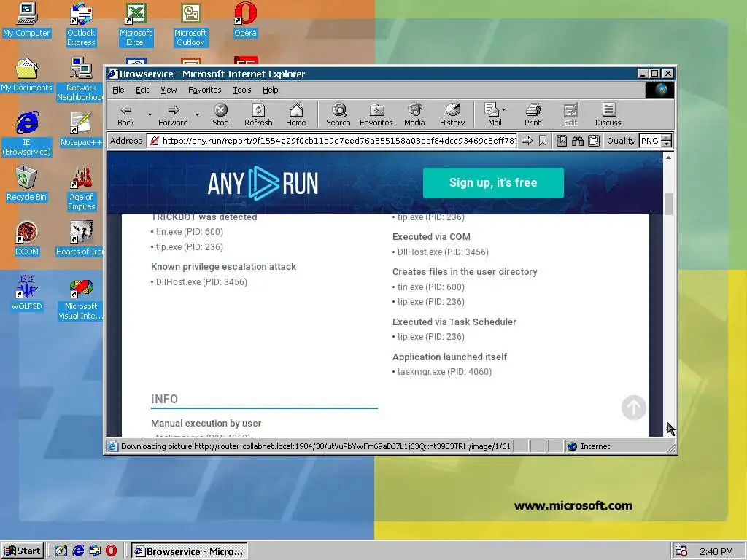747x560 pixels.
Task: Open the History toolbar button
Action: point(452,114)
